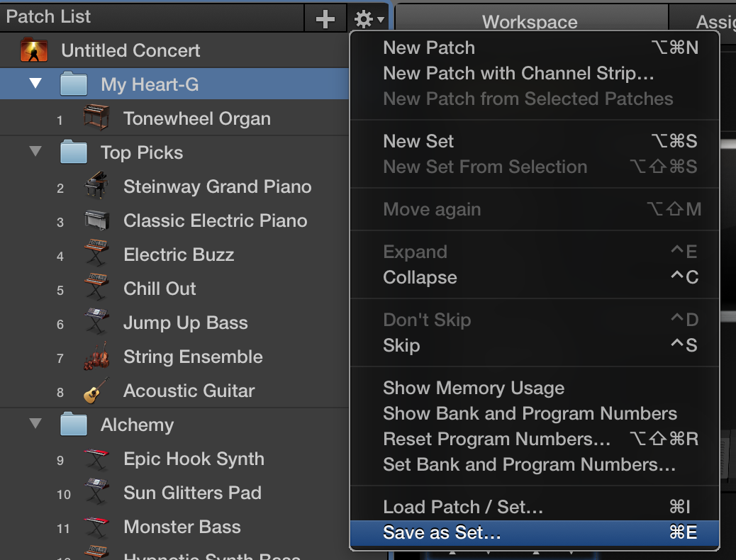Select Skip in the menu
736x560 pixels.
point(535,345)
